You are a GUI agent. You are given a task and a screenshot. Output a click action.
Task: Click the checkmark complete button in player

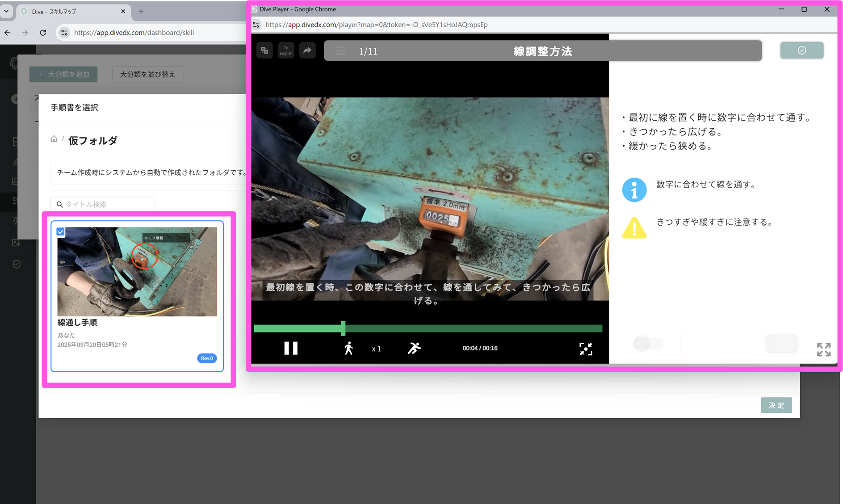pyautogui.click(x=801, y=50)
